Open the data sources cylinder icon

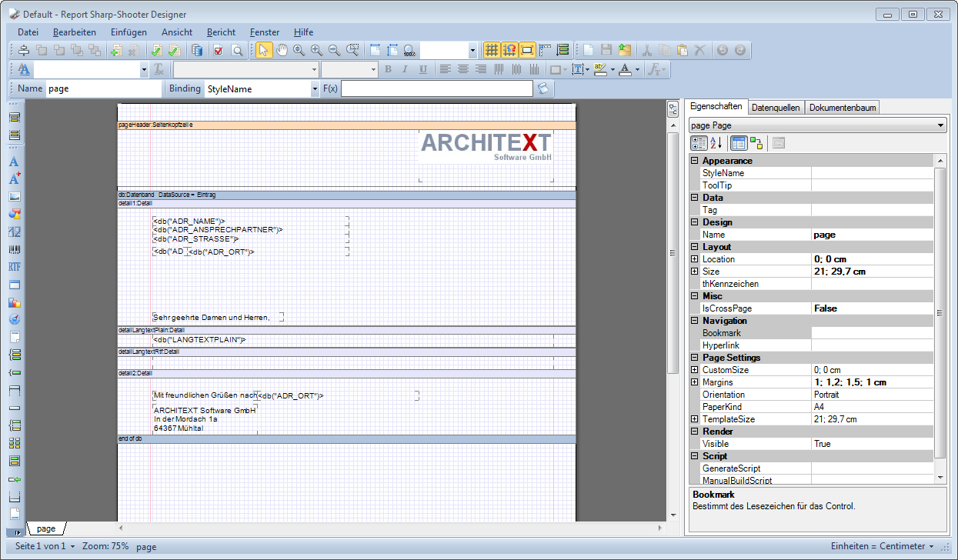(x=198, y=50)
